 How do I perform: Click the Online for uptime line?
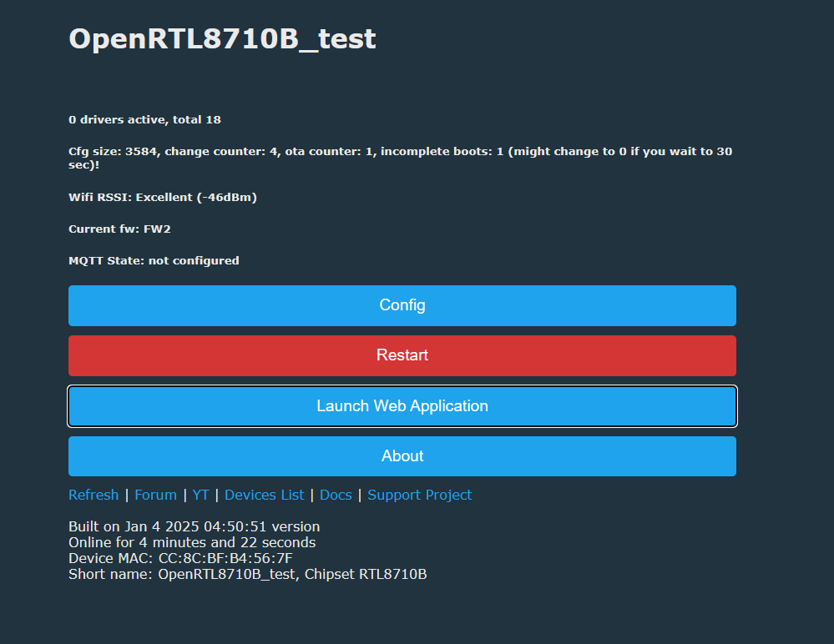192,543
